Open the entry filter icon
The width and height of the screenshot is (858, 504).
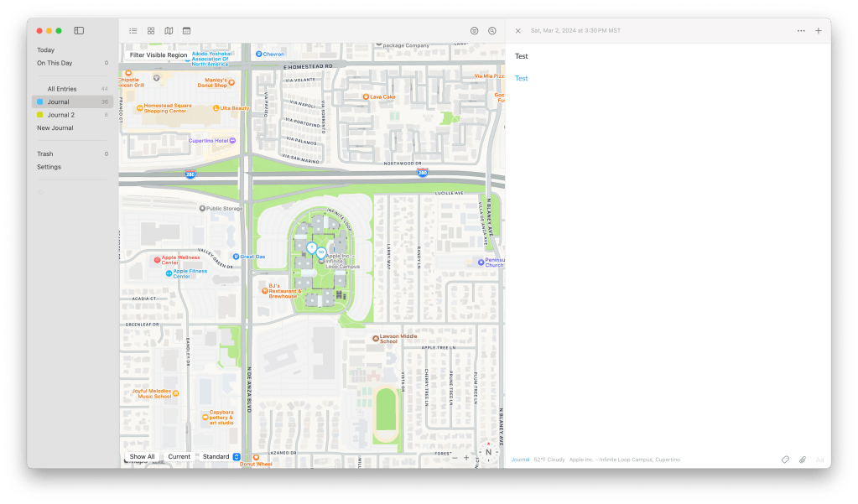tap(474, 31)
